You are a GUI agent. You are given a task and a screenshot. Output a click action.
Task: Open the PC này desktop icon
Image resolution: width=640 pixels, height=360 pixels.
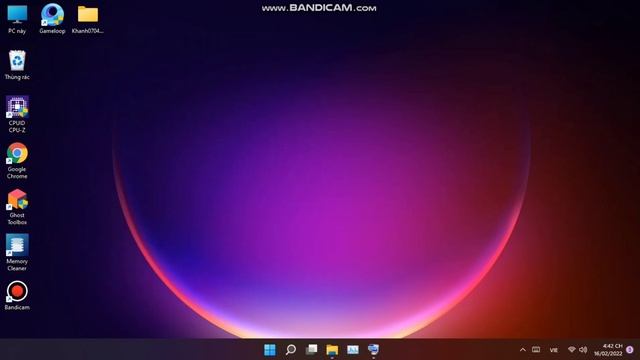pyautogui.click(x=17, y=19)
